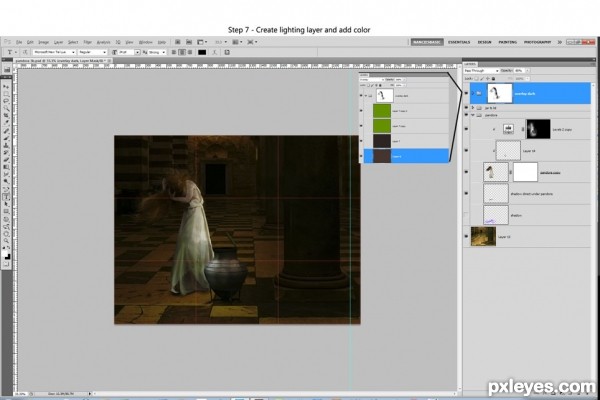Show more workspaces via double-arrow button
The image size is (600, 400).
pos(559,42)
